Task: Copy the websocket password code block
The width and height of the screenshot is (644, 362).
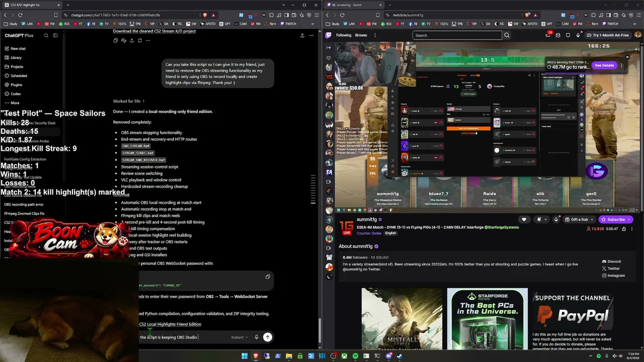Action: coord(268,277)
